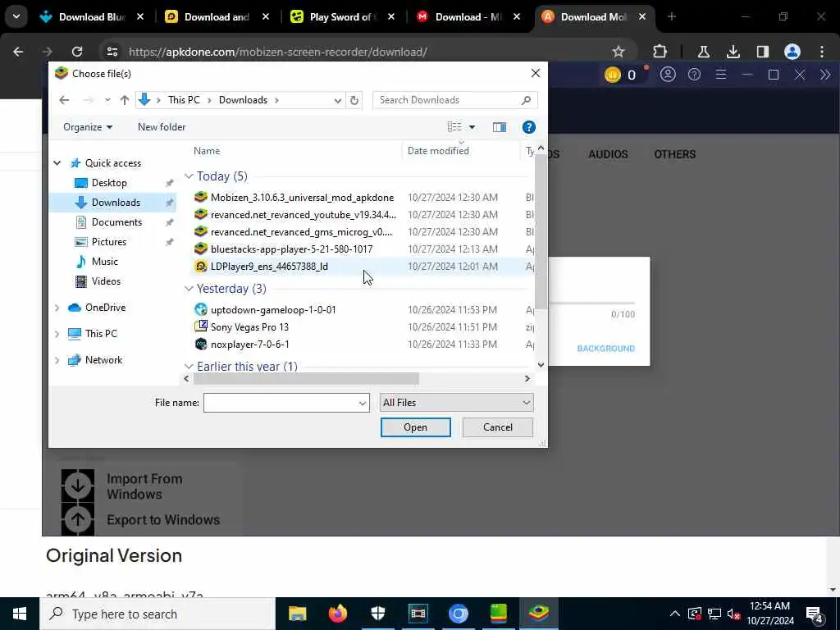Sort by Name column header

pyautogui.click(x=207, y=151)
